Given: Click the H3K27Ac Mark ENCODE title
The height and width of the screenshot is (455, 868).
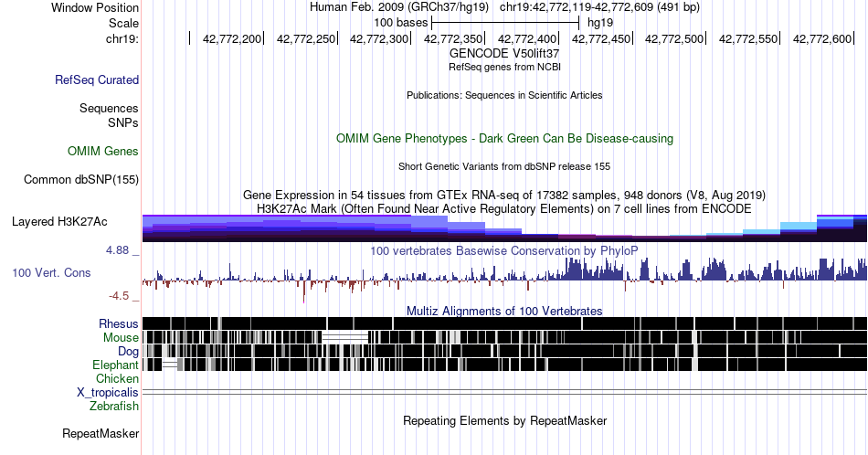Looking at the screenshot, I should (x=504, y=208).
